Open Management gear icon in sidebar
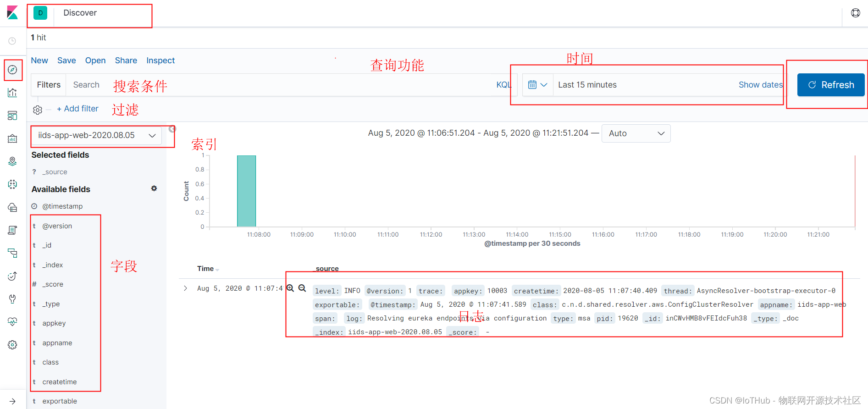This screenshot has height=409, width=868. [12, 345]
